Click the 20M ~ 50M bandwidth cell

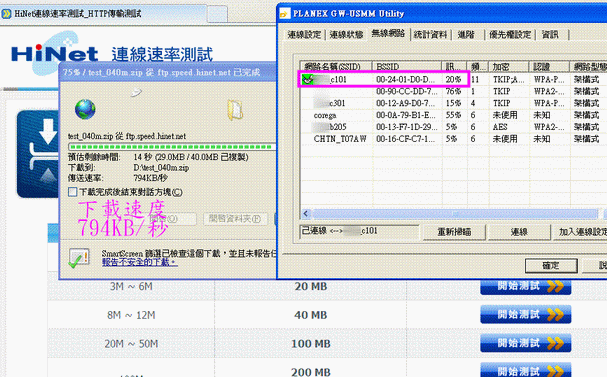131,344
